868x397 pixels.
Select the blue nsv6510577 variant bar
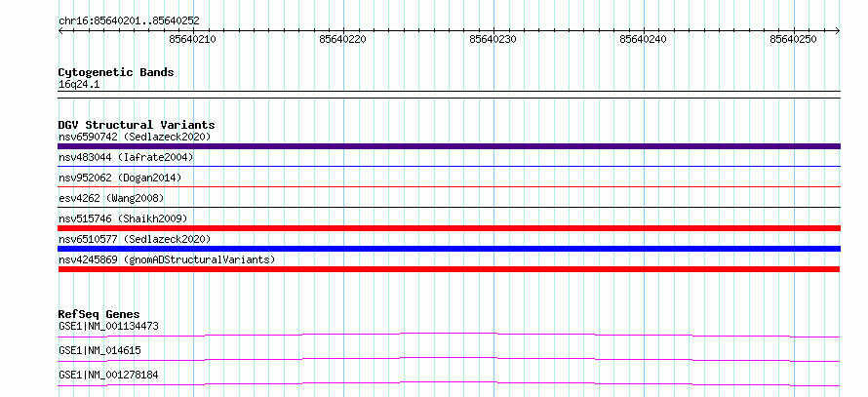[x=449, y=249]
